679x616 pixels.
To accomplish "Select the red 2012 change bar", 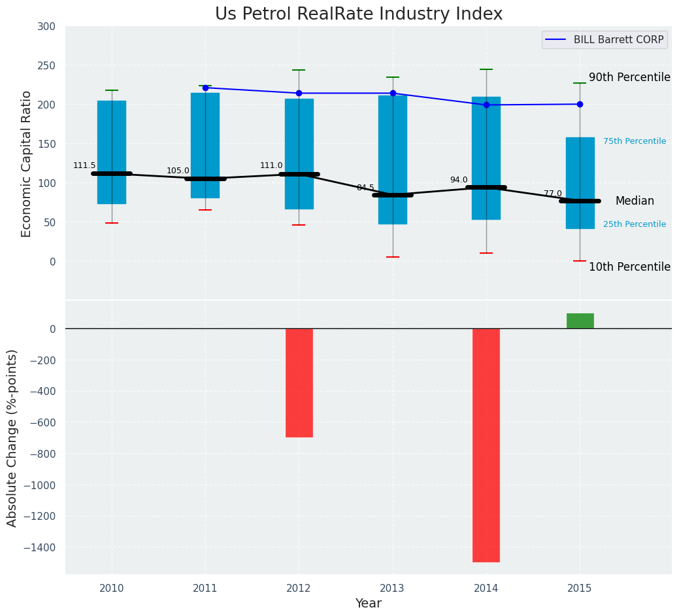I will pos(299,383).
